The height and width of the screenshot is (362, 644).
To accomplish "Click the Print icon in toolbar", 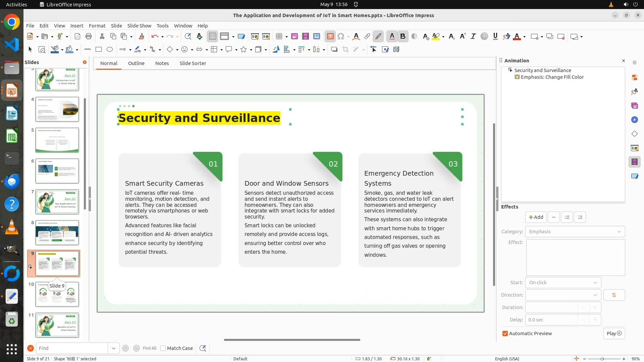I will pos(89,37).
